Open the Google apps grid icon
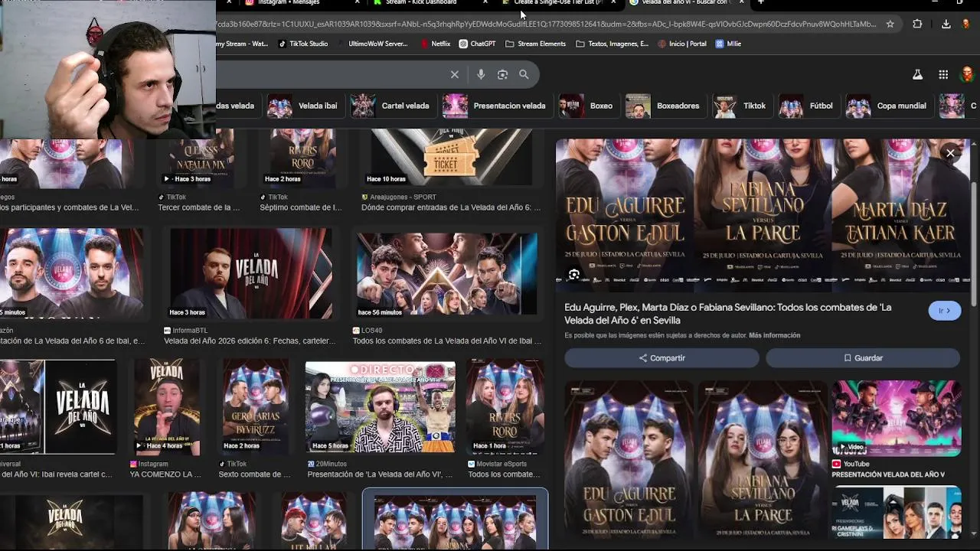The height and width of the screenshot is (551, 980). click(943, 74)
